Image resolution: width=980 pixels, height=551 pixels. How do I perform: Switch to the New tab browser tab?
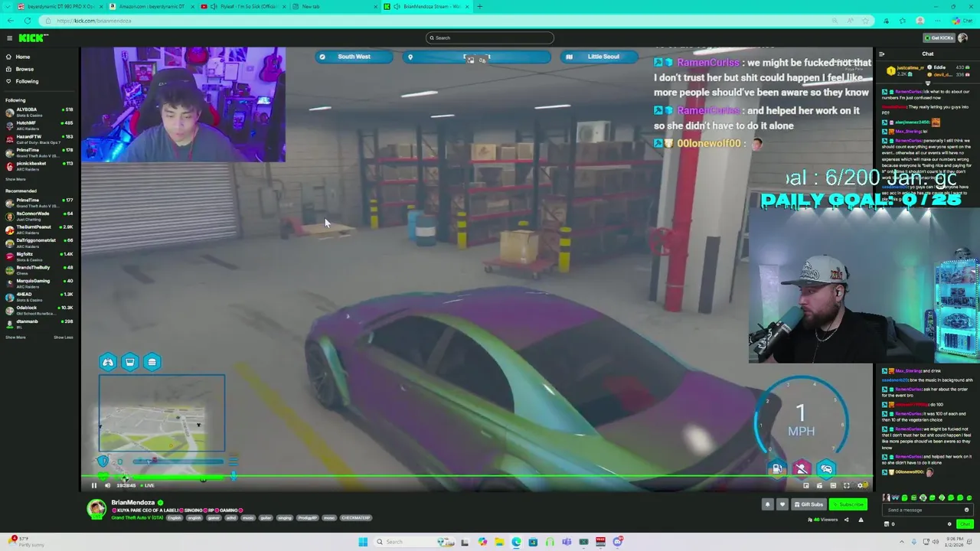335,6
